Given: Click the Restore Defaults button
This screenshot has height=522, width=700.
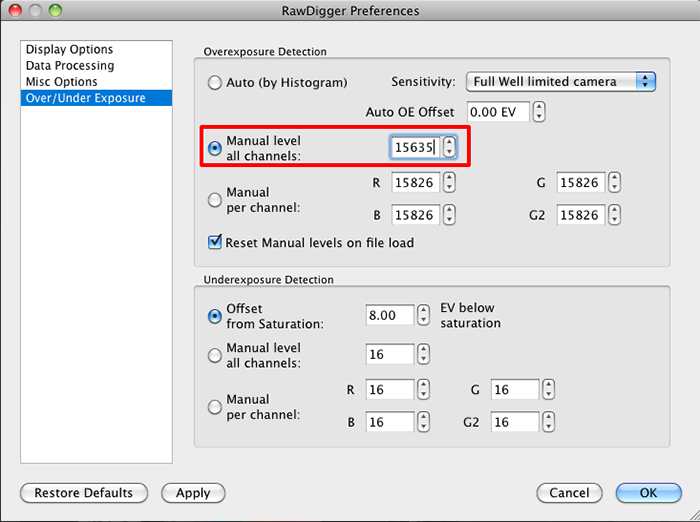Looking at the screenshot, I should 84,493.
